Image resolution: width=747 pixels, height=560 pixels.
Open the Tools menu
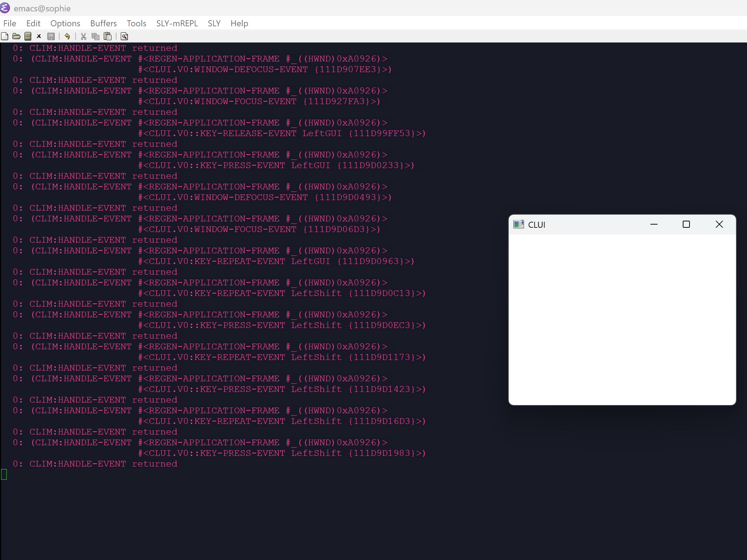pyautogui.click(x=136, y=23)
